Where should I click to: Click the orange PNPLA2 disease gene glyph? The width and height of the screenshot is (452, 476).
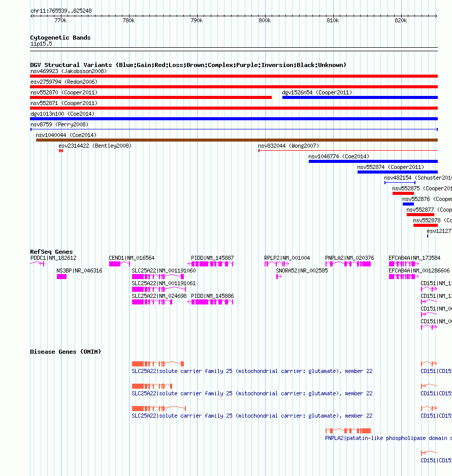tap(348, 431)
